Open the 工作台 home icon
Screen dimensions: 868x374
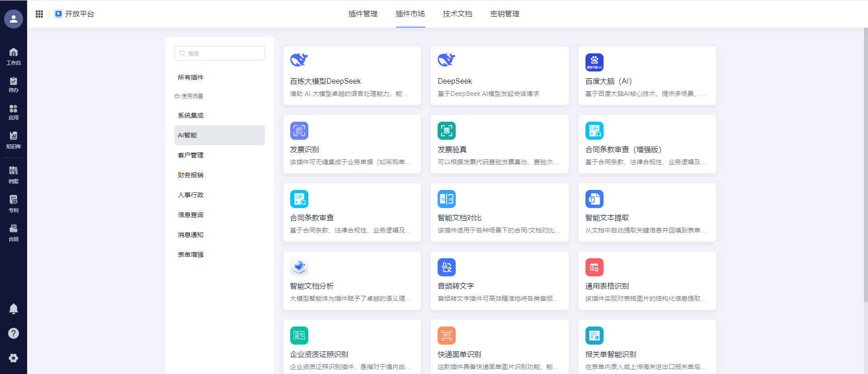(14, 56)
